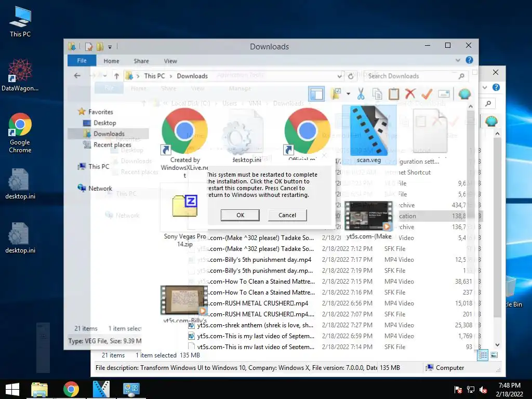Click the muted volume tray icon
Image resolution: width=532 pixels, height=399 pixels.
tap(483, 390)
